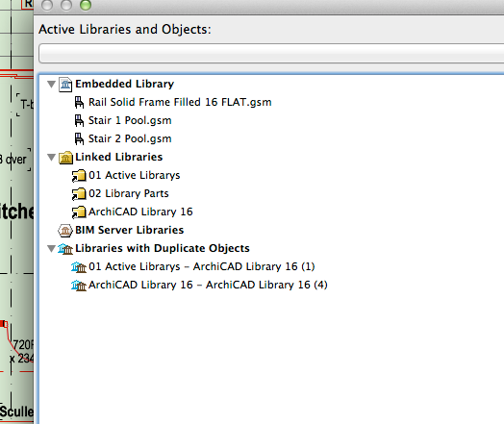Click folder shortcut icon for 02 Library Parts
The width and height of the screenshot is (504, 424).
(x=79, y=194)
